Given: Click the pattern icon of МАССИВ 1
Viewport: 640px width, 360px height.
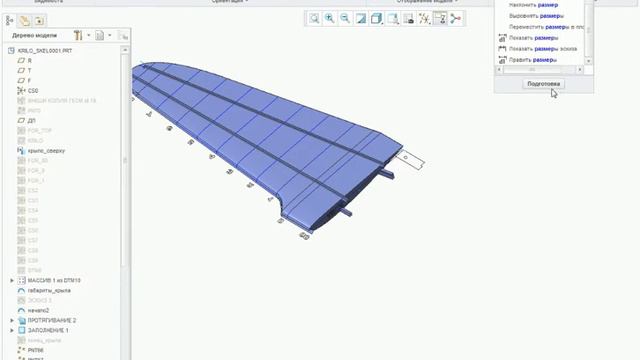Looking at the screenshot, I should click(x=21, y=280).
